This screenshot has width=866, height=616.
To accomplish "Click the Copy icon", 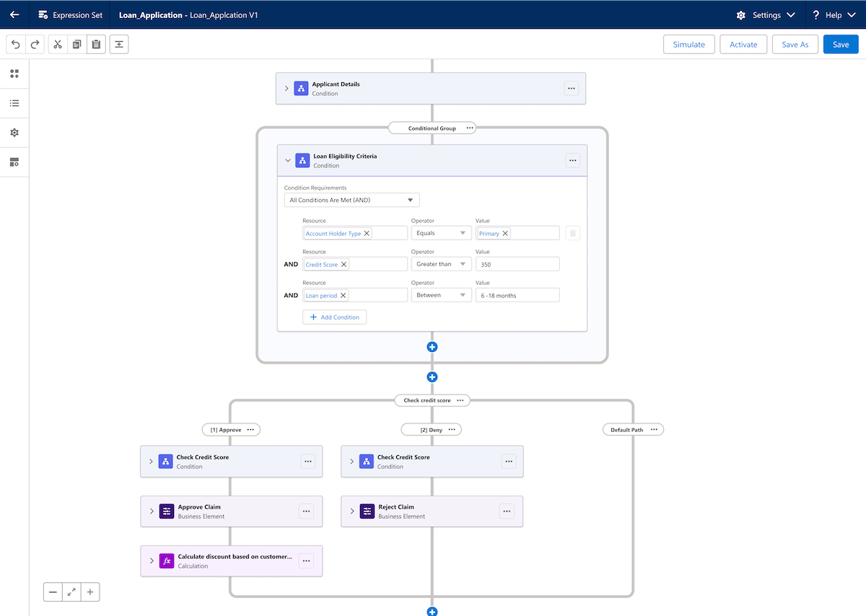I will 77,44.
